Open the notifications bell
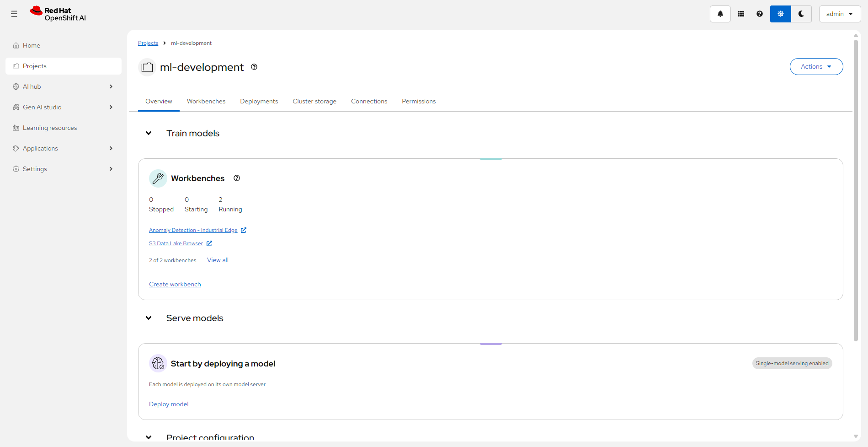Image resolution: width=868 pixels, height=447 pixels. 720,14
